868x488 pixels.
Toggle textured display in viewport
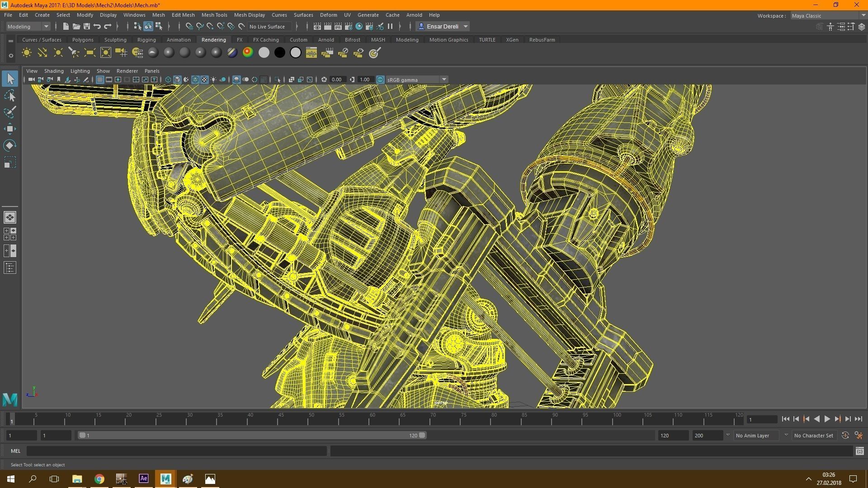(x=204, y=80)
